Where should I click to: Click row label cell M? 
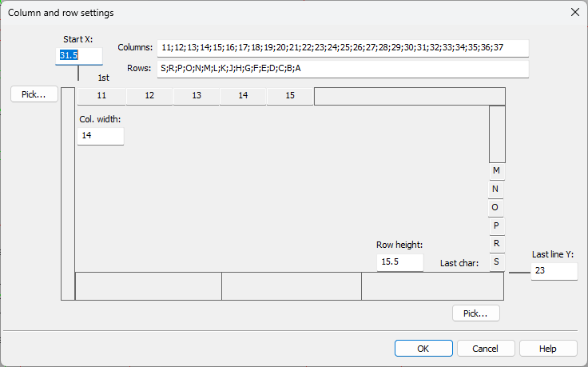496,171
